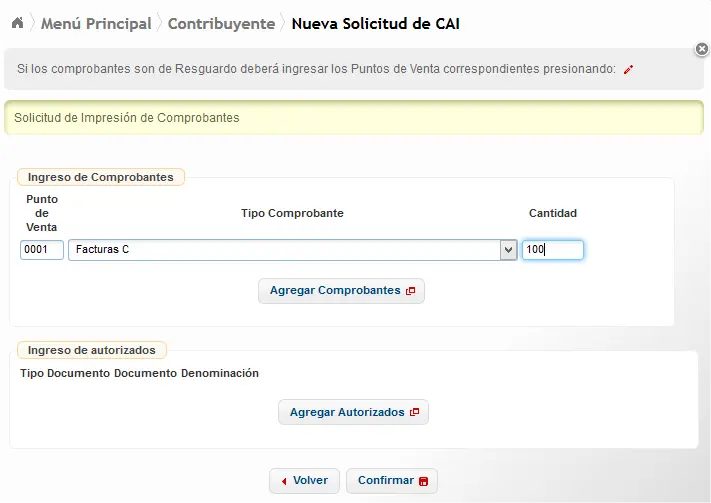Click the Solicitud de Impresión de Comprobantes banner
This screenshot has width=711, height=503.
click(354, 118)
